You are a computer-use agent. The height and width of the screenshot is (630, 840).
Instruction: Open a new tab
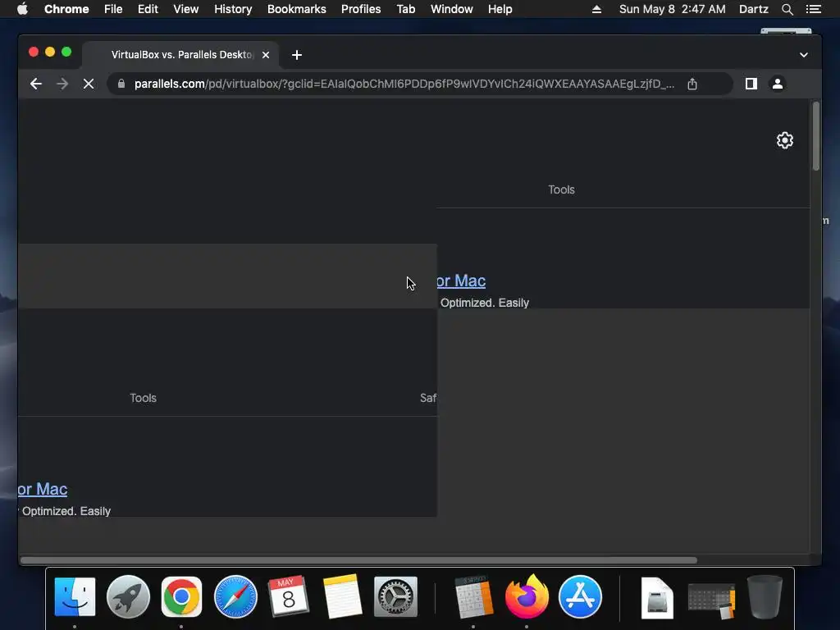(x=297, y=55)
